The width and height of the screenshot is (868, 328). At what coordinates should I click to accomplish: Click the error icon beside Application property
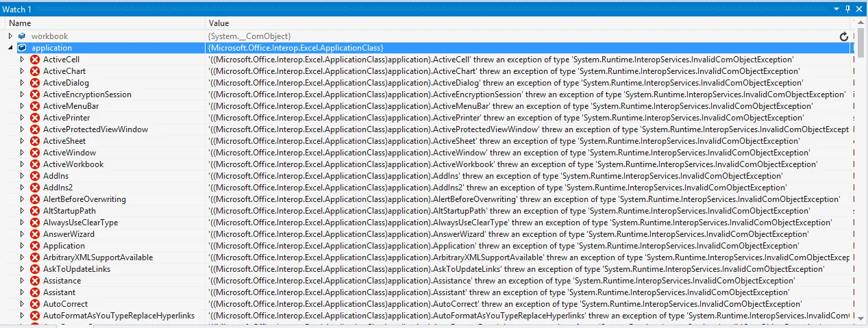click(35, 246)
